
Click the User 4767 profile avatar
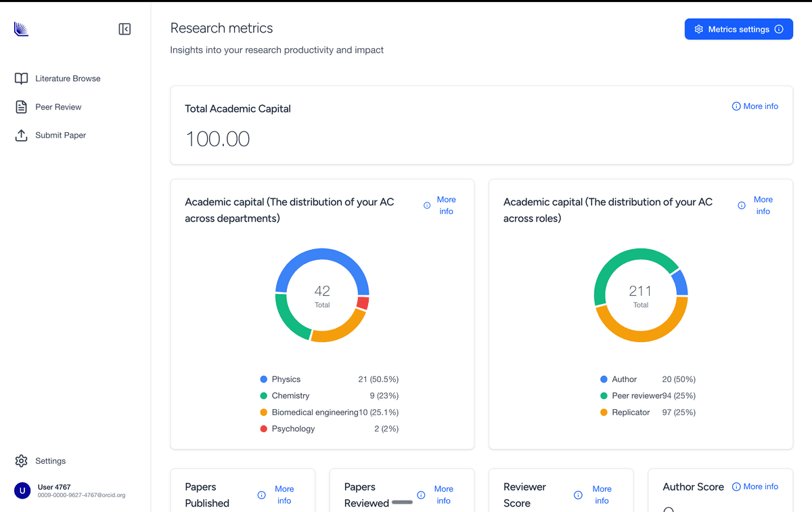coord(22,490)
